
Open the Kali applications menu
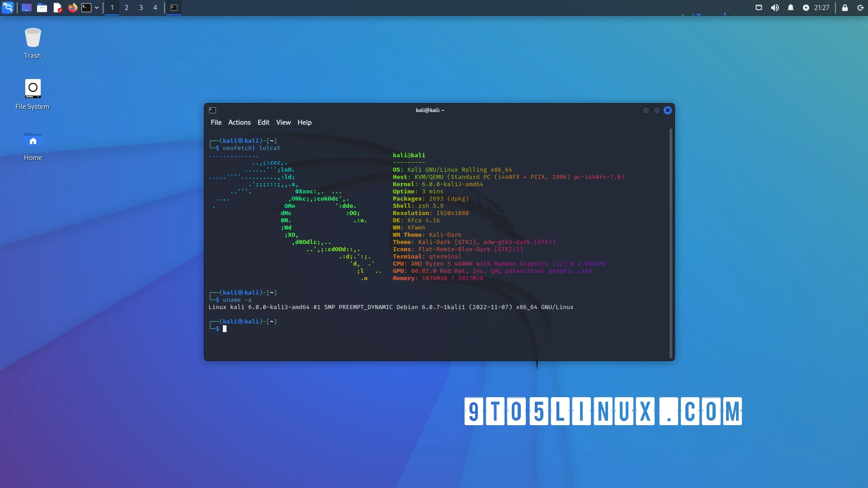click(x=8, y=8)
